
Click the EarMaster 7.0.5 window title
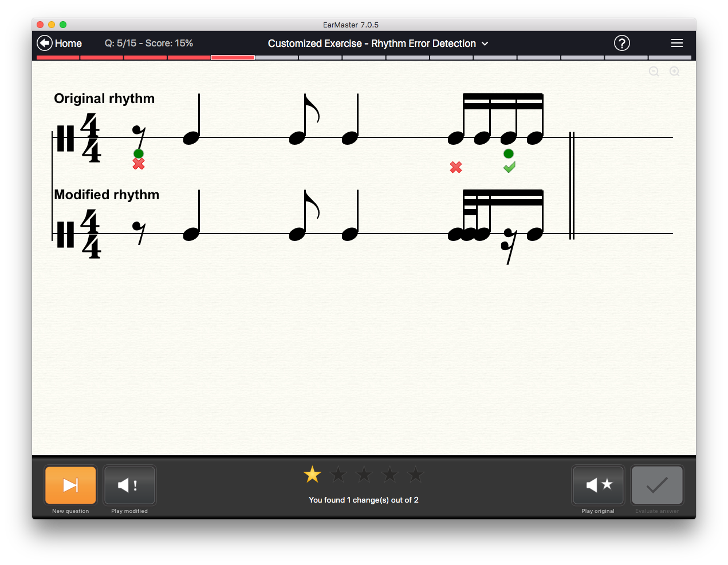point(351,25)
